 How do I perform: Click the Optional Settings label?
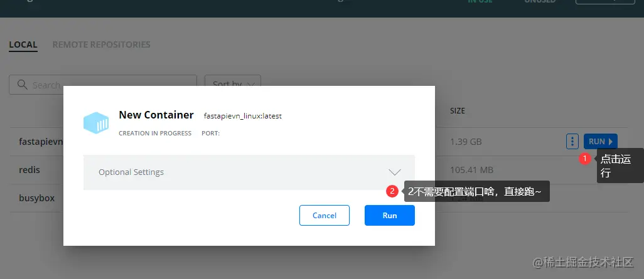(x=131, y=172)
